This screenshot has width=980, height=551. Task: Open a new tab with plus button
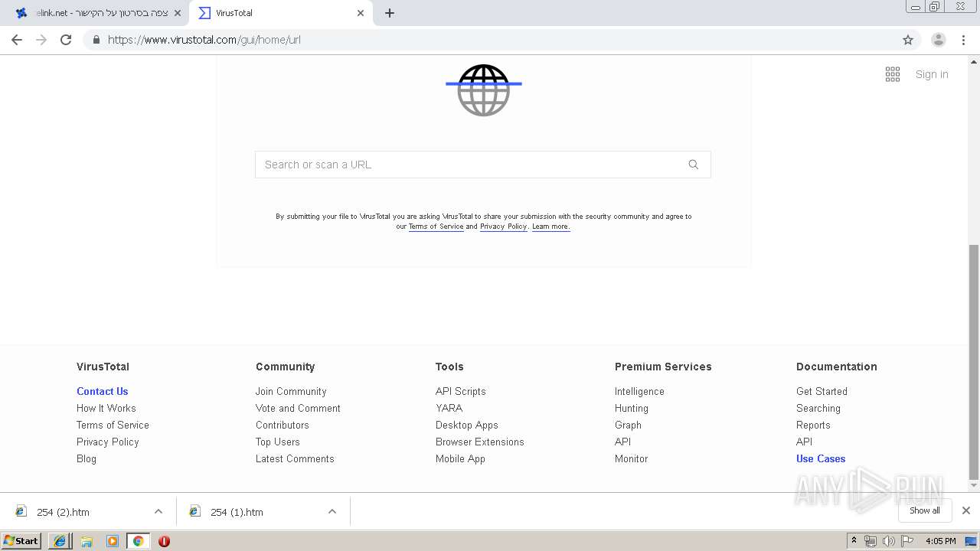click(x=390, y=13)
